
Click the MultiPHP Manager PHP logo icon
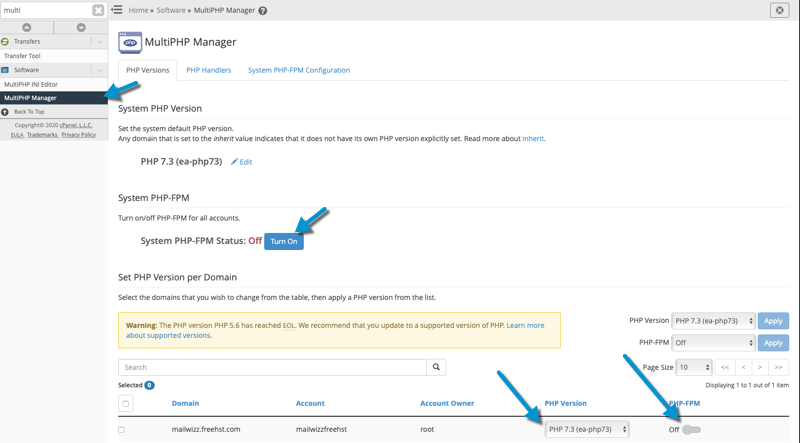pos(130,42)
